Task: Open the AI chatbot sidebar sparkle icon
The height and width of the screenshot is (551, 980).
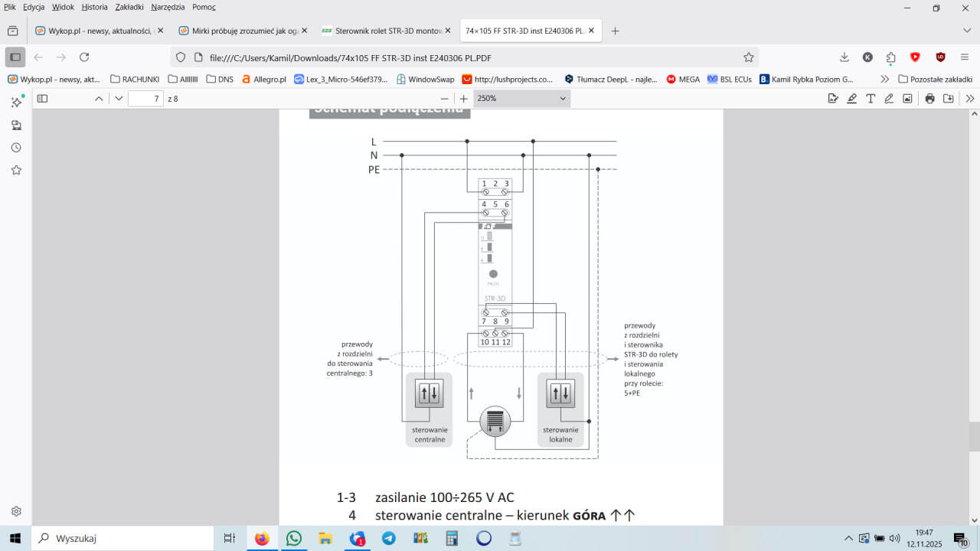Action: coord(16,103)
